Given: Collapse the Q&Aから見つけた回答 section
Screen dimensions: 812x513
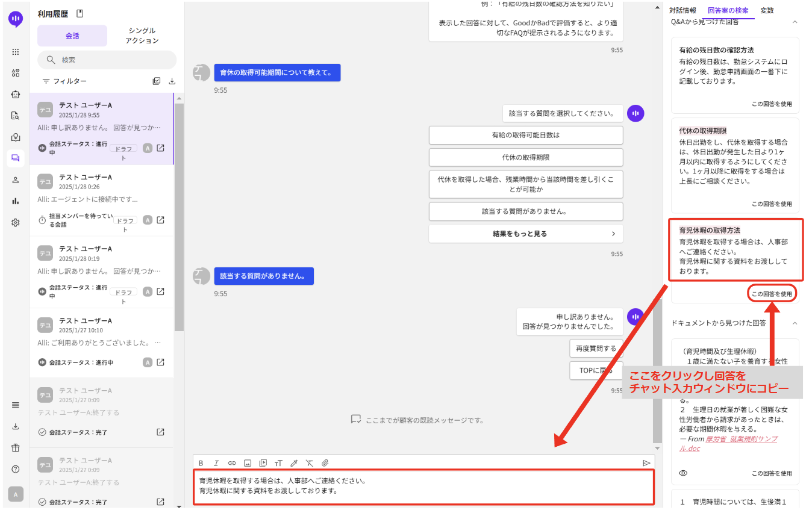Looking at the screenshot, I should click(795, 22).
